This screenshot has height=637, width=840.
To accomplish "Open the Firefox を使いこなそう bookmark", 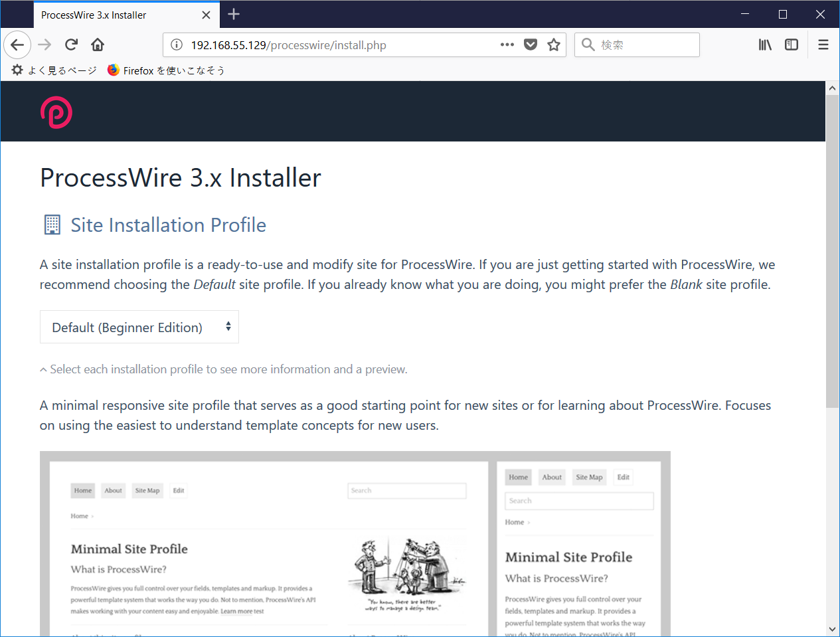I will pos(166,70).
